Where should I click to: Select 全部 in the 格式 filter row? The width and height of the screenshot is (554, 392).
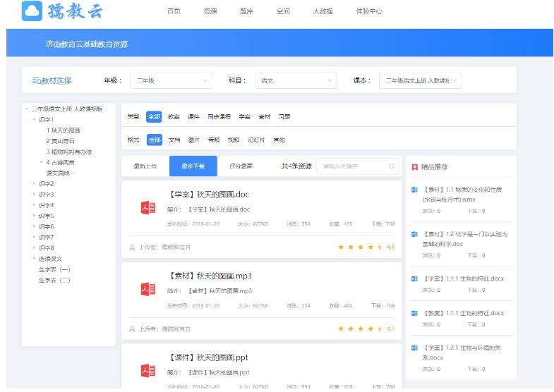pyautogui.click(x=155, y=140)
